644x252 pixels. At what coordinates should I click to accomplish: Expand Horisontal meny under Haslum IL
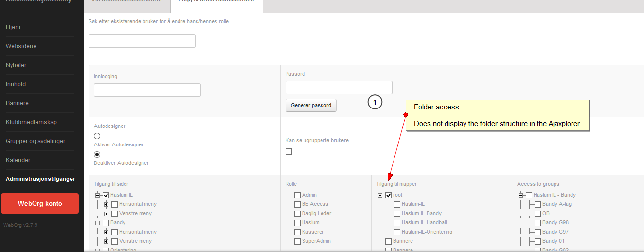coord(106,204)
